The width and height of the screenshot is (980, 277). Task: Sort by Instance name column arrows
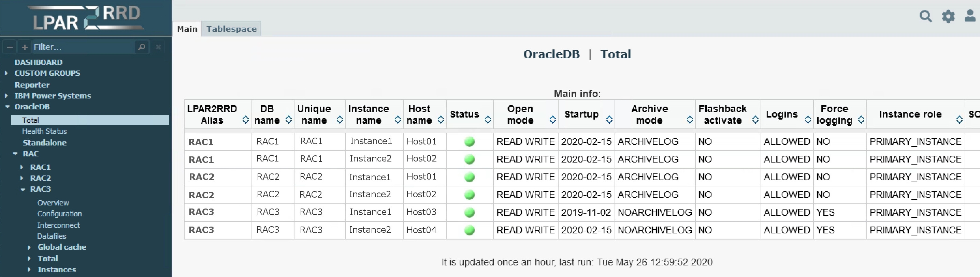click(398, 120)
